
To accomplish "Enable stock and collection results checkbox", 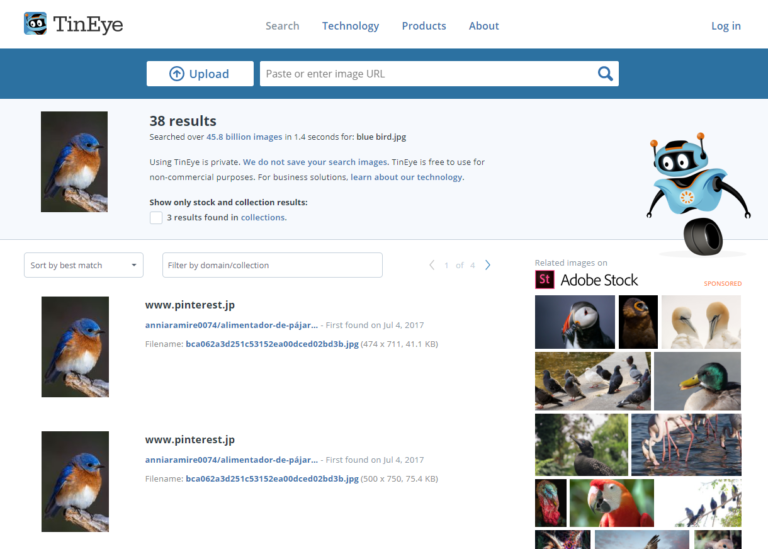I will pos(156,217).
